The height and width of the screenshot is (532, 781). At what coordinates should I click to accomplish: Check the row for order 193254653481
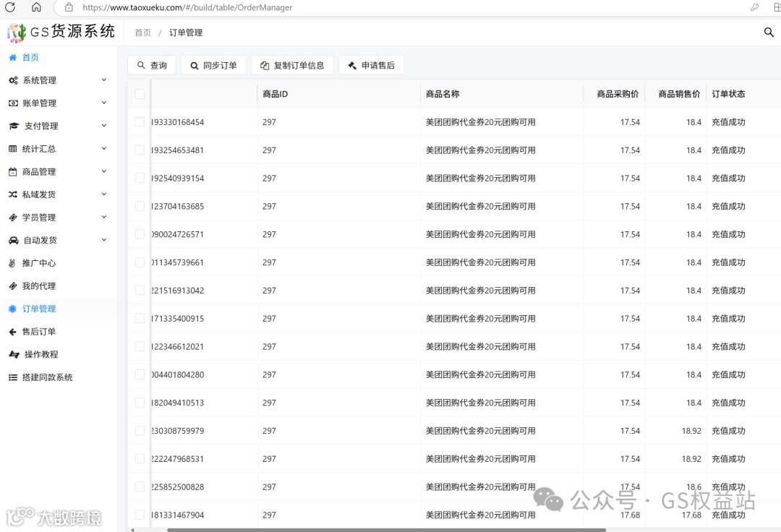coord(140,150)
